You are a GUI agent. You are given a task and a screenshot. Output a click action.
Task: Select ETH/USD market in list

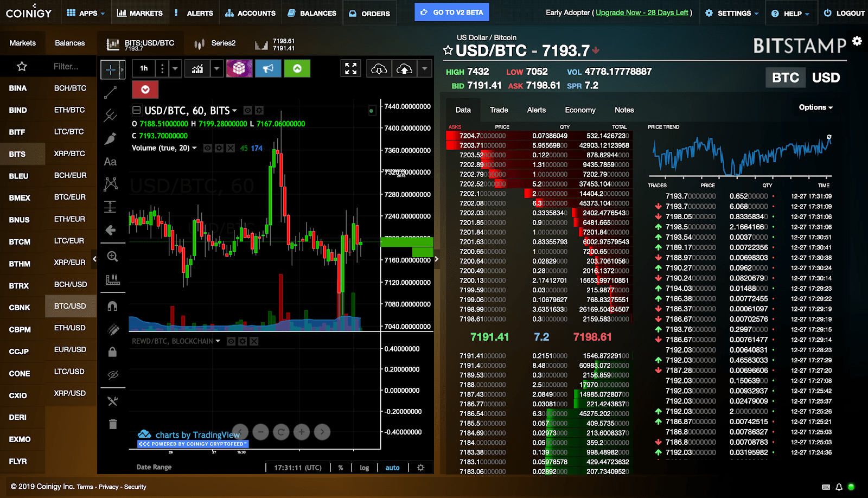[x=70, y=328]
